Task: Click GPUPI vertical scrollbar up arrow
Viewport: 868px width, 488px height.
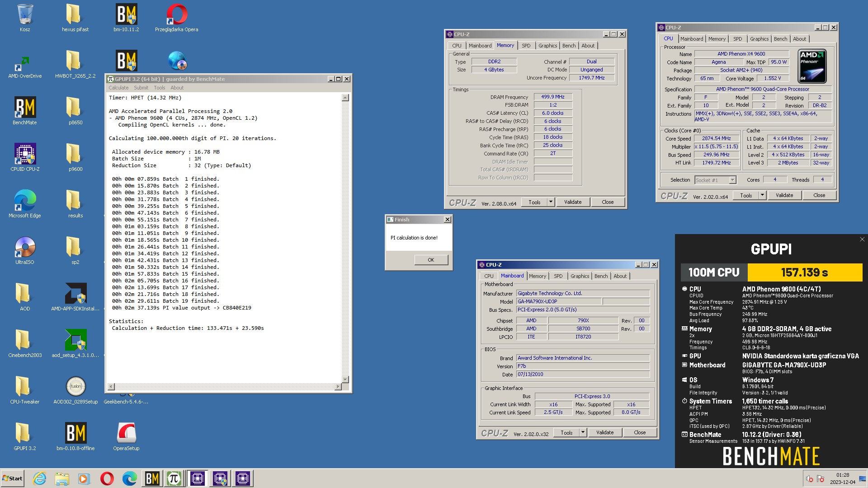Action: tap(345, 98)
